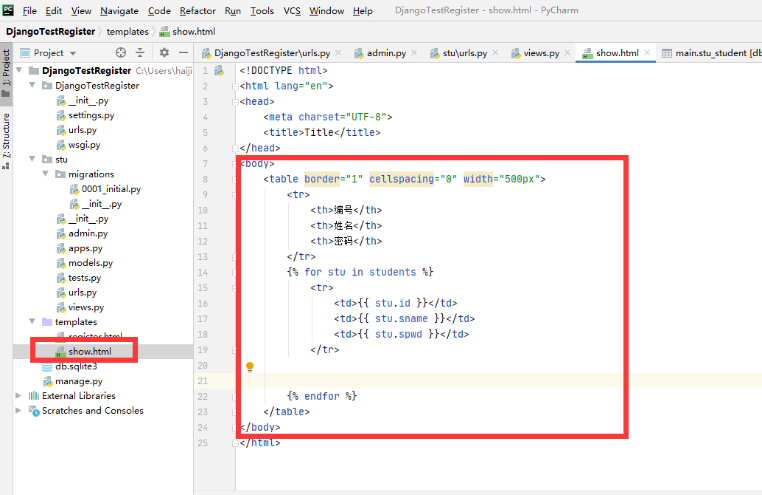Open the Navigate menu

pyautogui.click(x=119, y=10)
